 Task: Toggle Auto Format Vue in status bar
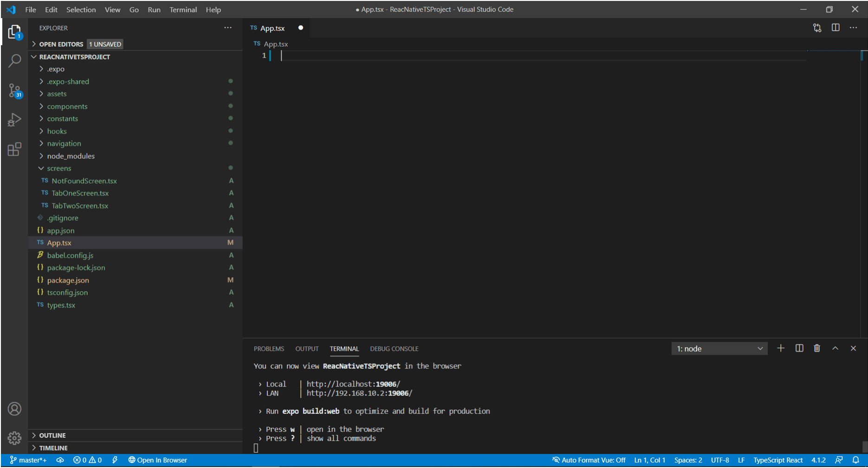[x=589, y=460]
